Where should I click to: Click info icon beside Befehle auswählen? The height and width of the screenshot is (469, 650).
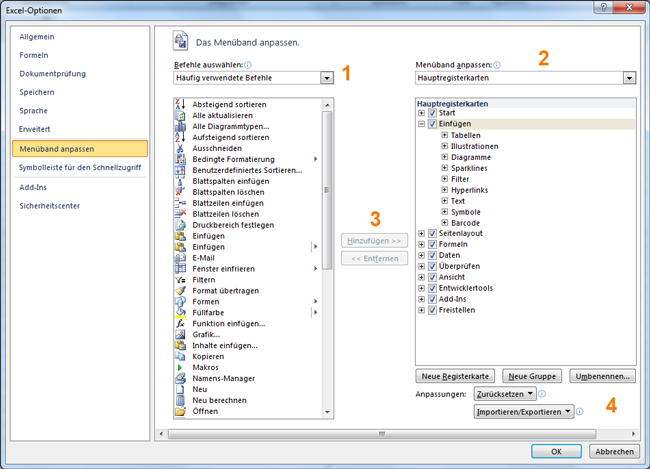pyautogui.click(x=248, y=65)
